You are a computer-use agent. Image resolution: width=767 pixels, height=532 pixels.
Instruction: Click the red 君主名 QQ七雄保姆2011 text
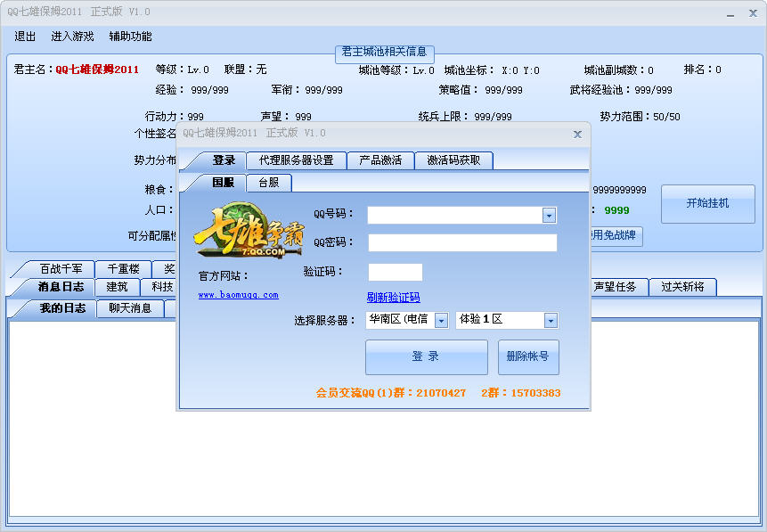tap(97, 70)
